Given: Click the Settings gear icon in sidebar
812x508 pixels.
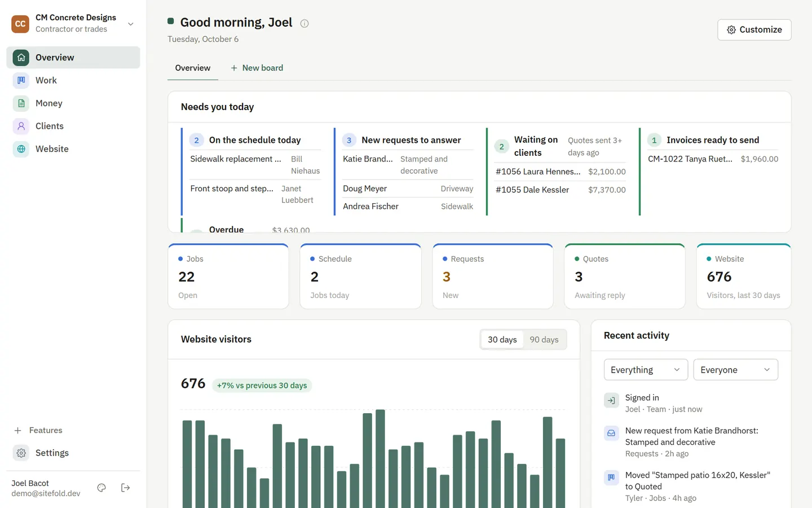Looking at the screenshot, I should [x=21, y=453].
